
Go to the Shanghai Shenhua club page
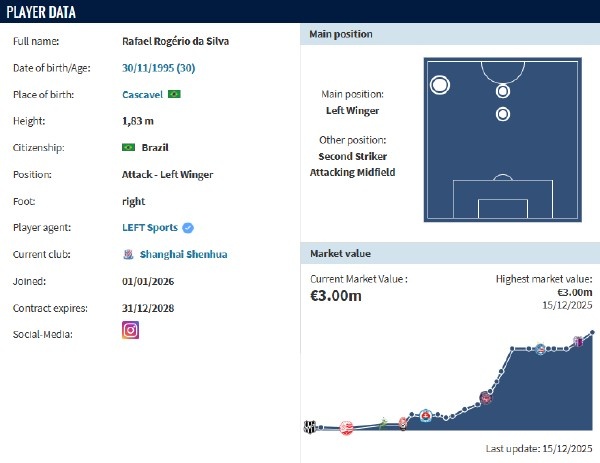pos(184,254)
